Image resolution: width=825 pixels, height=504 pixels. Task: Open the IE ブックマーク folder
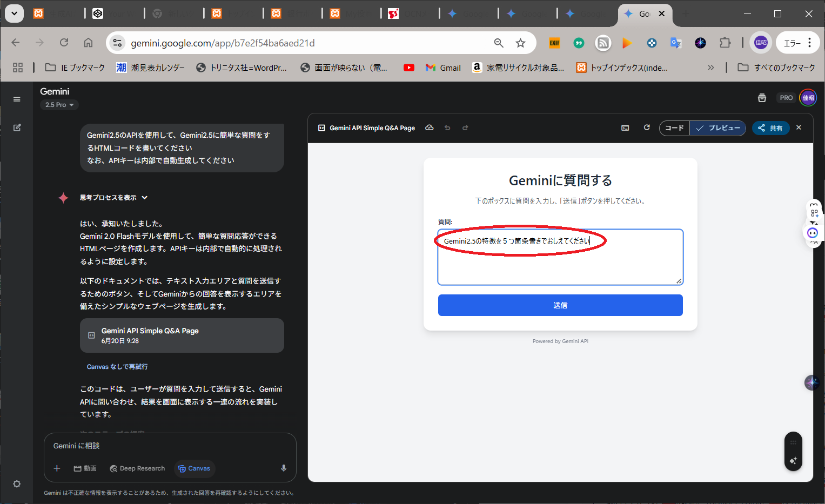pyautogui.click(x=75, y=68)
